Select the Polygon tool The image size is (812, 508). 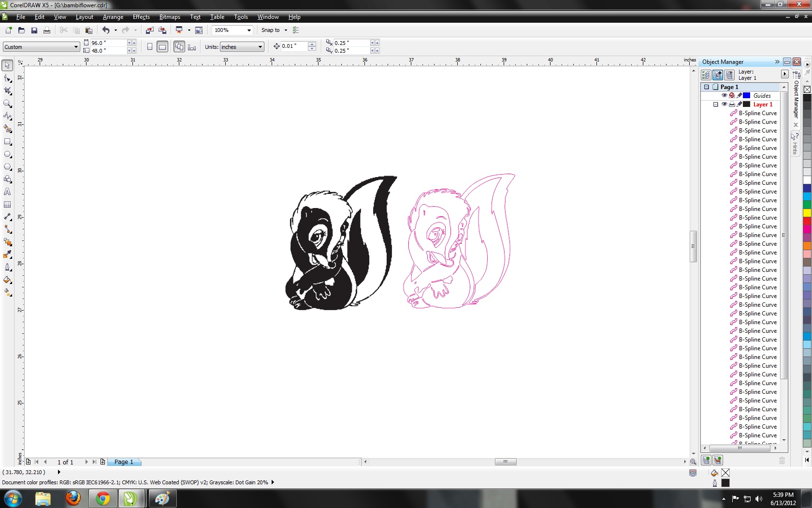point(7,167)
